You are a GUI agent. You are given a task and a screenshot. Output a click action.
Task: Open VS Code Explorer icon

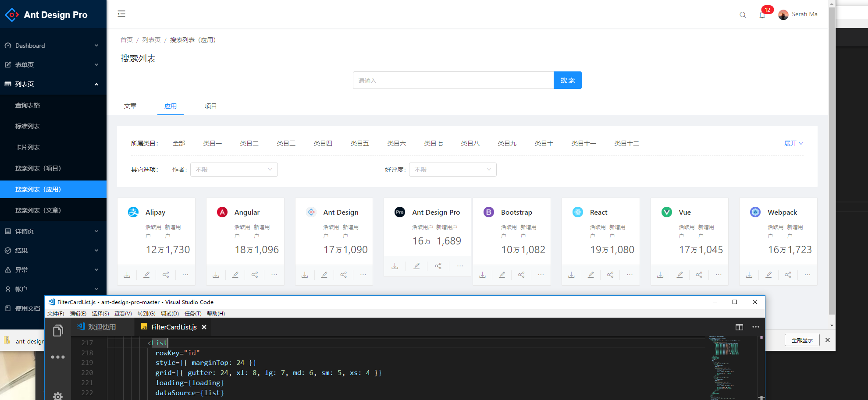(58, 331)
